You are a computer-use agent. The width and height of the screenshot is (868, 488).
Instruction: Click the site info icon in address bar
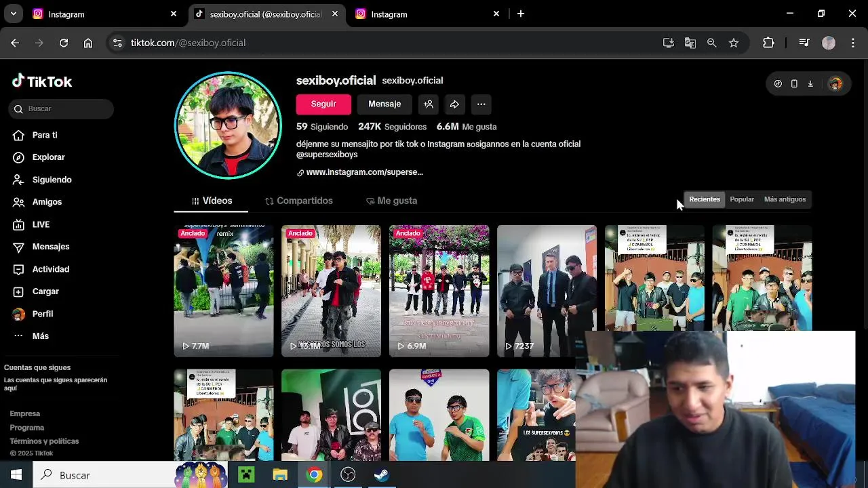(x=117, y=43)
